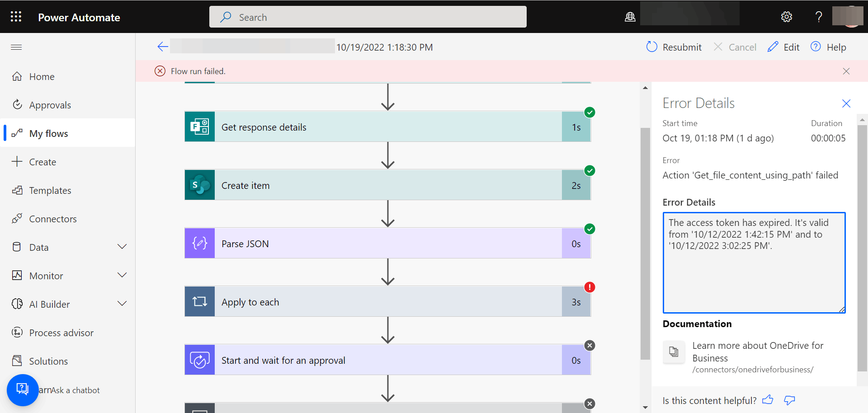Click the thumbs down not helpful icon
The width and height of the screenshot is (868, 413).
(789, 400)
